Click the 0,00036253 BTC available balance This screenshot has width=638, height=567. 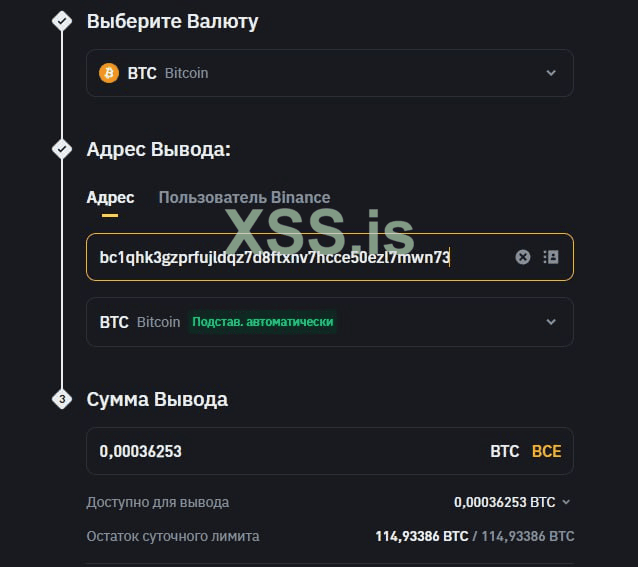[x=504, y=502]
